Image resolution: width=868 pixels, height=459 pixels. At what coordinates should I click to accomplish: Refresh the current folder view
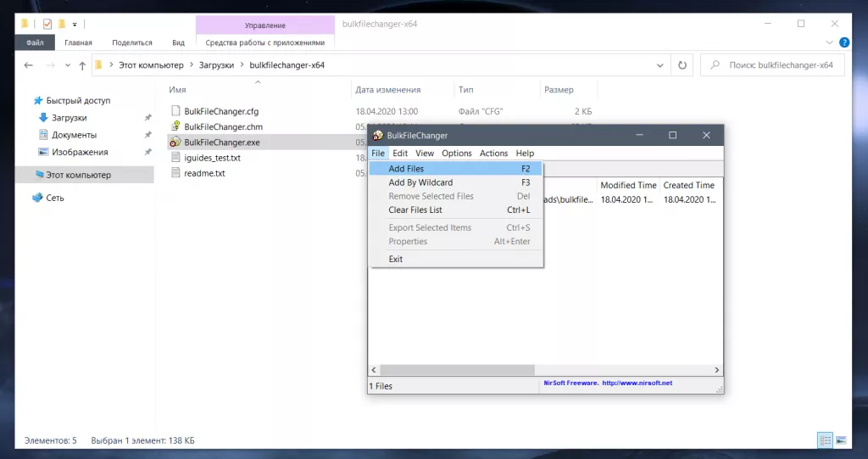682,64
